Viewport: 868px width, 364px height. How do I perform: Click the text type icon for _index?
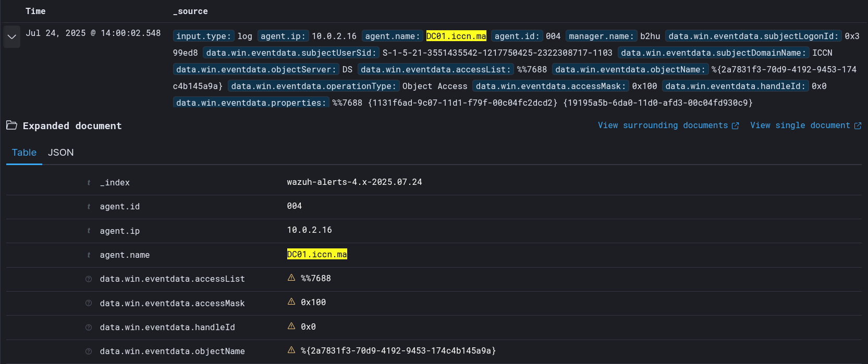pos(89,183)
